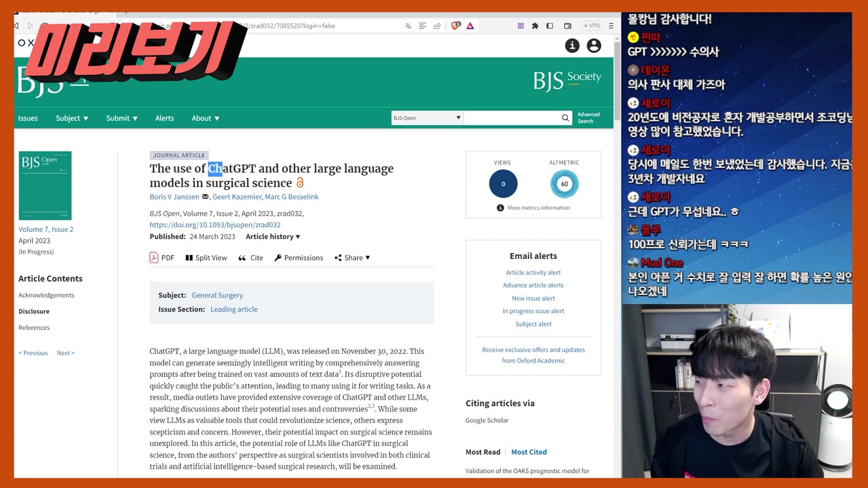This screenshot has width=868, height=488.
Task: Expand the Submit menu
Action: pos(121,118)
